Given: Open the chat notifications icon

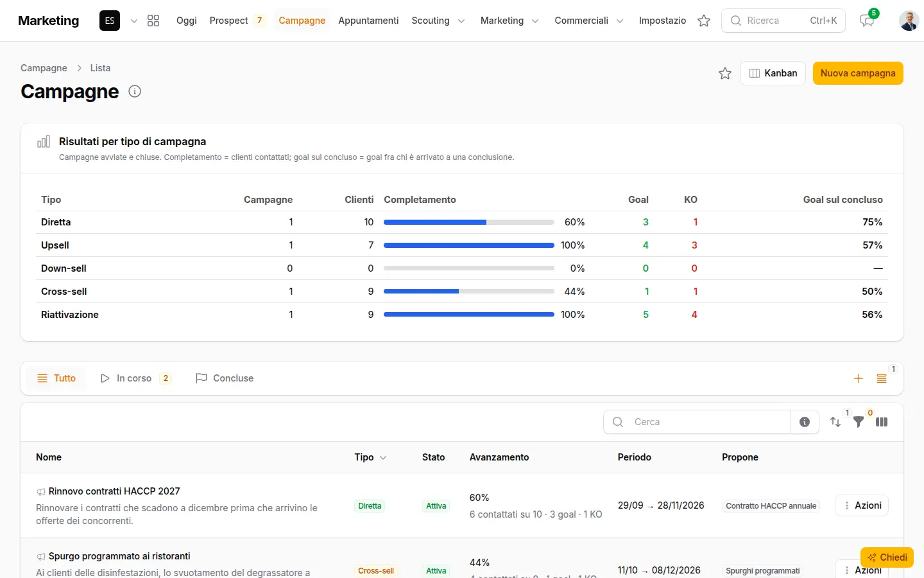Looking at the screenshot, I should click(867, 21).
